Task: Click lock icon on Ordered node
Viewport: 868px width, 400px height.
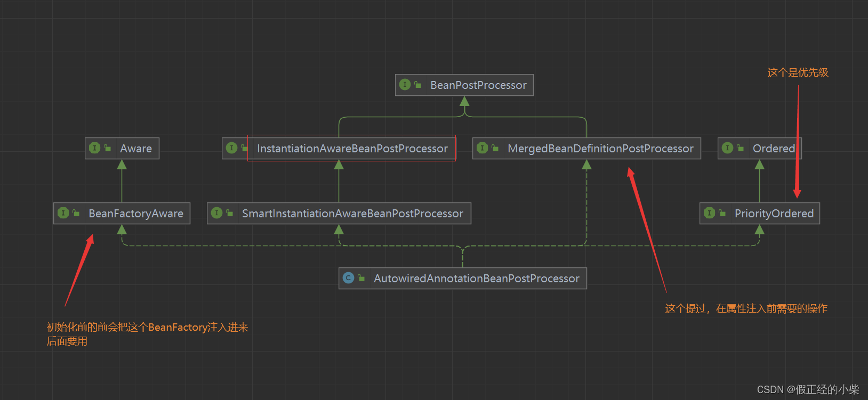Action: [740, 148]
